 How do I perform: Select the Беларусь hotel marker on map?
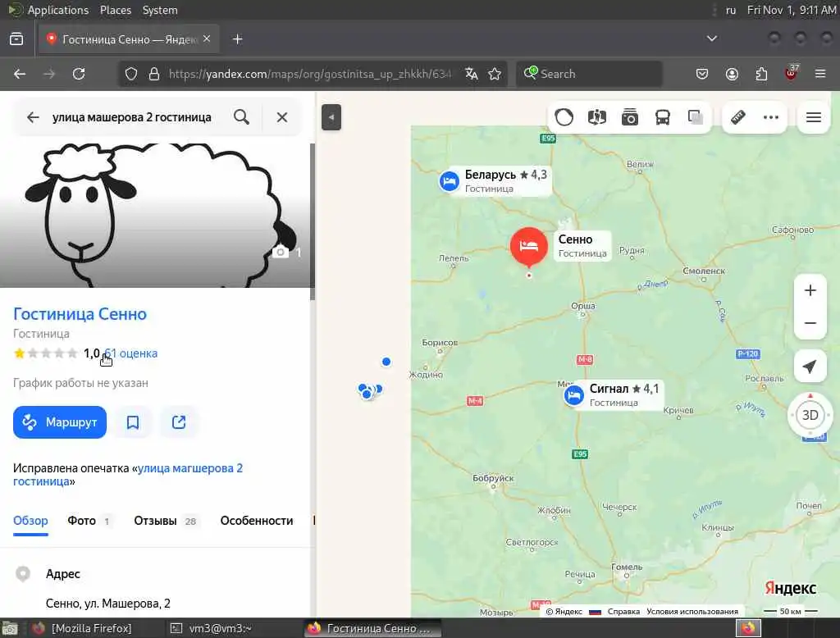coord(450,181)
